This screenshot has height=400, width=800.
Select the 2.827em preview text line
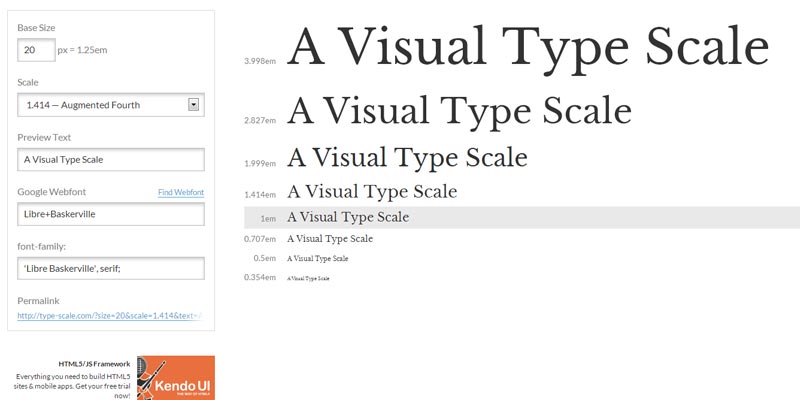pos(459,110)
